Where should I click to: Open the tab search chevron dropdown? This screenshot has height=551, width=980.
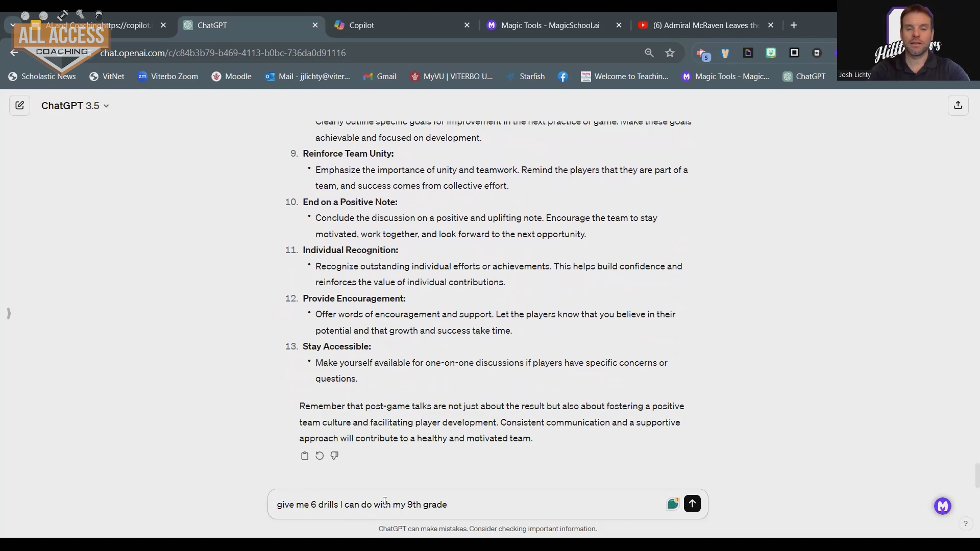(12, 25)
